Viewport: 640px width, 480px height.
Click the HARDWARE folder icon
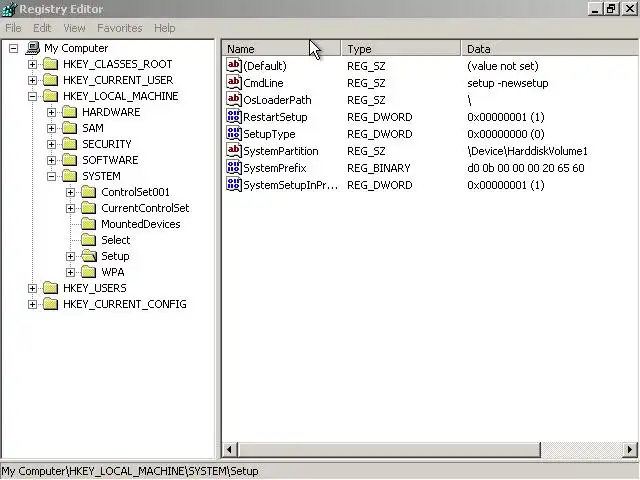coord(70,112)
